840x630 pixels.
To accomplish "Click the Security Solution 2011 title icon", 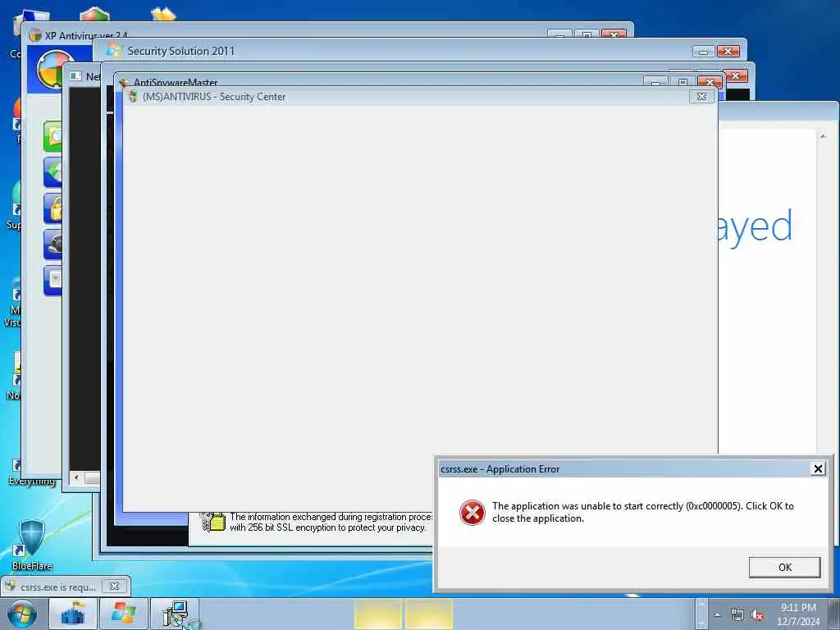I will [x=113, y=50].
